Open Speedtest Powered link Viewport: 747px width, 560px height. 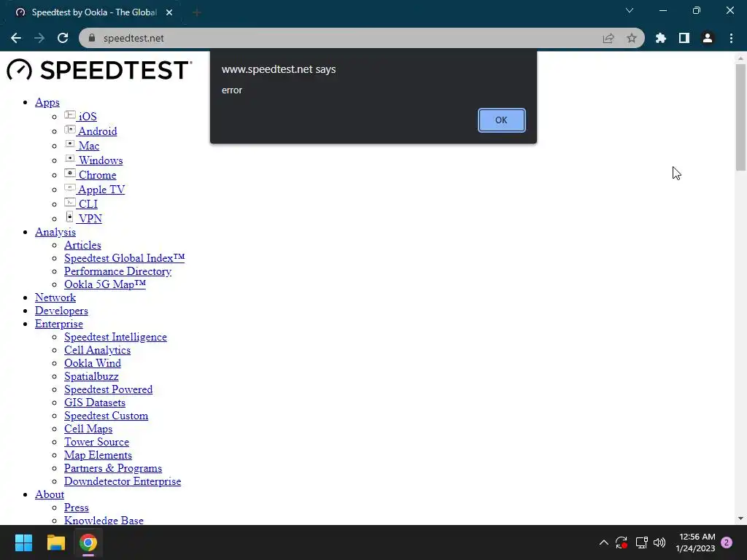(x=108, y=389)
